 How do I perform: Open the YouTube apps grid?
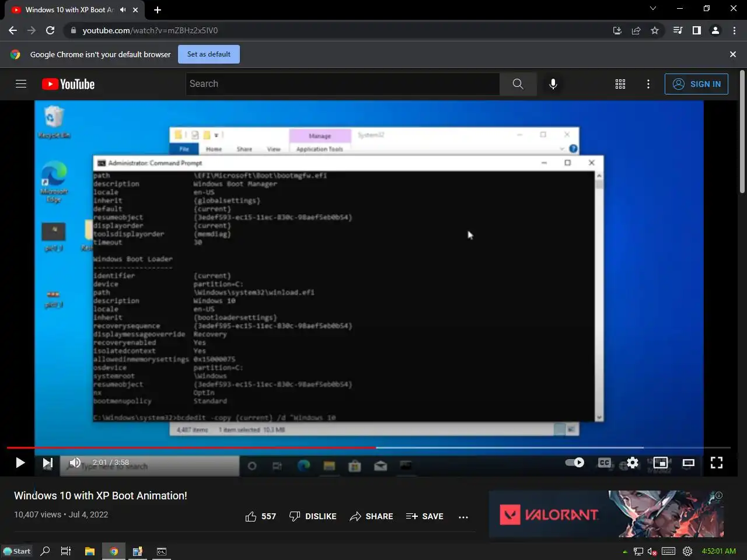(x=620, y=84)
